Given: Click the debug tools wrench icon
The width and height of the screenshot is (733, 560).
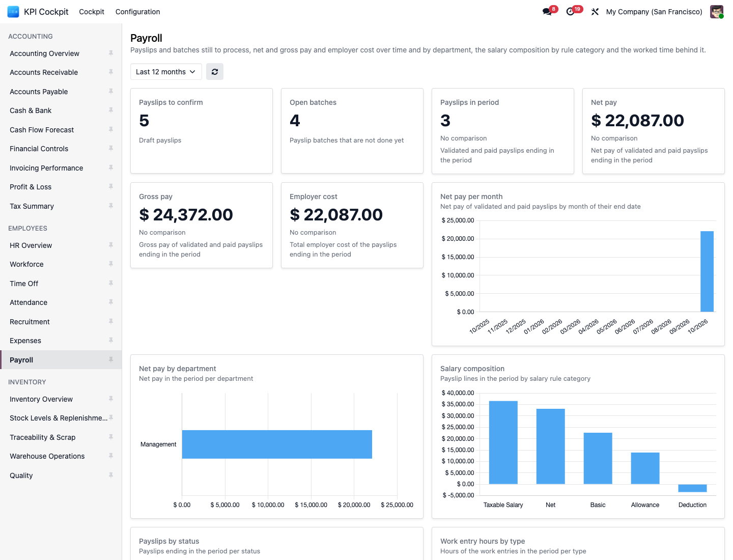Looking at the screenshot, I should click(595, 12).
